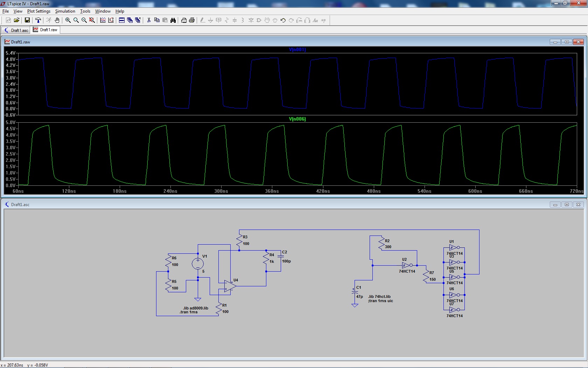The width and height of the screenshot is (588, 368).
Task: Click the zoom out magnifier icon
Action: tap(84, 20)
